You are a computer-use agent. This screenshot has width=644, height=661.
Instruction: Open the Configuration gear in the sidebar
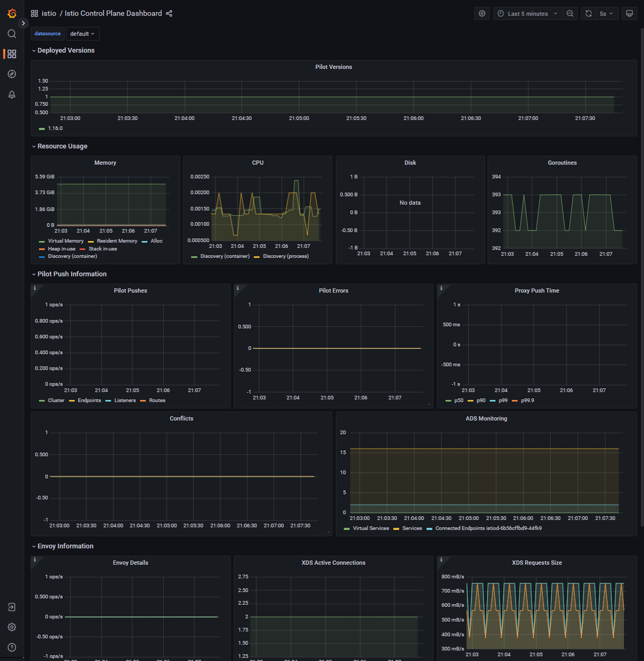(x=12, y=627)
